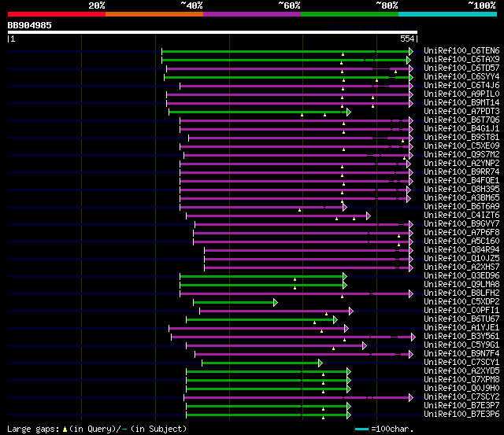Click the UniRef100_A1YJE1 hit label
The image size is (504, 435).
click(x=461, y=328)
